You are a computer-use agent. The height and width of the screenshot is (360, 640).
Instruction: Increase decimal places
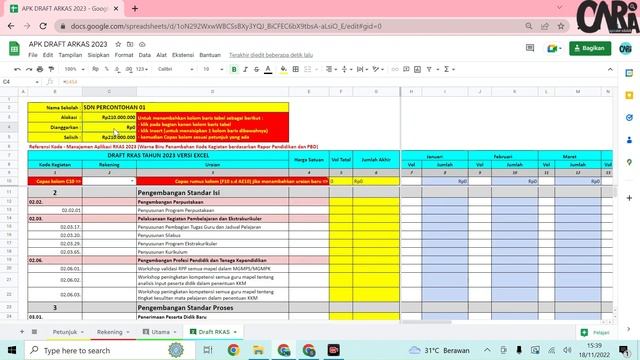click(129, 69)
